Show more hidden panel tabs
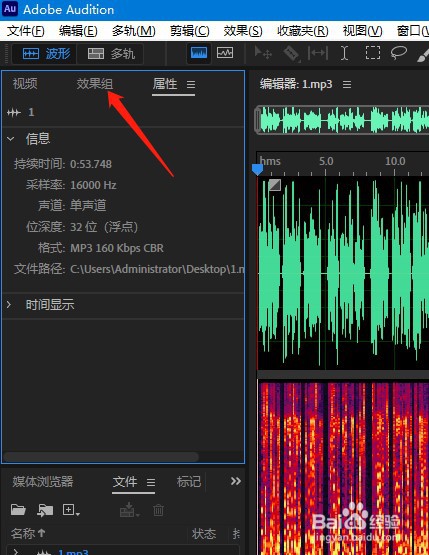The height and width of the screenshot is (555, 429). pyautogui.click(x=236, y=481)
